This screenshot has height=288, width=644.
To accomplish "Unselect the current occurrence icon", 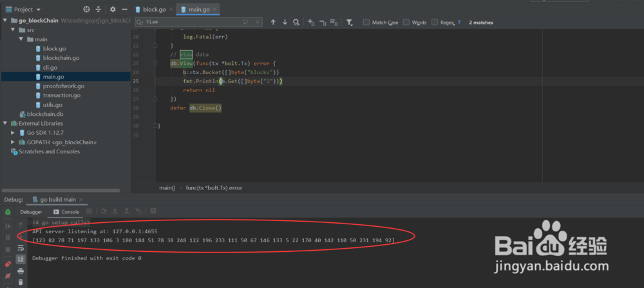I will tap(323, 23).
